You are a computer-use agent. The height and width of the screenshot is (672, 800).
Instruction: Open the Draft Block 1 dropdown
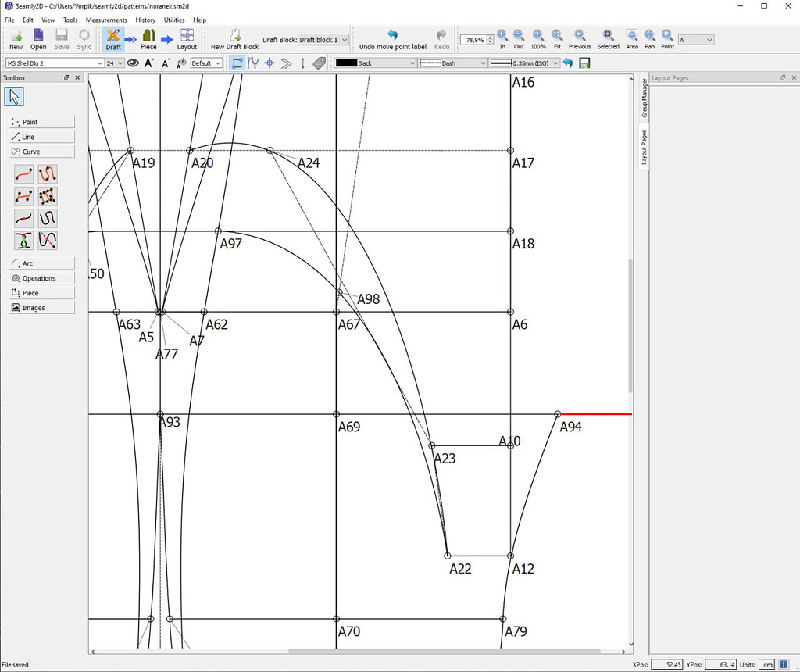point(323,39)
